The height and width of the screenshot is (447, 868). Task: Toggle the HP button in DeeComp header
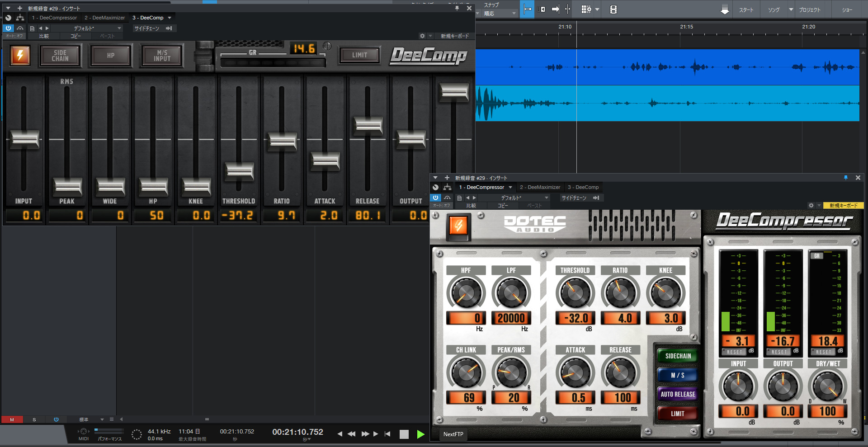[111, 56]
